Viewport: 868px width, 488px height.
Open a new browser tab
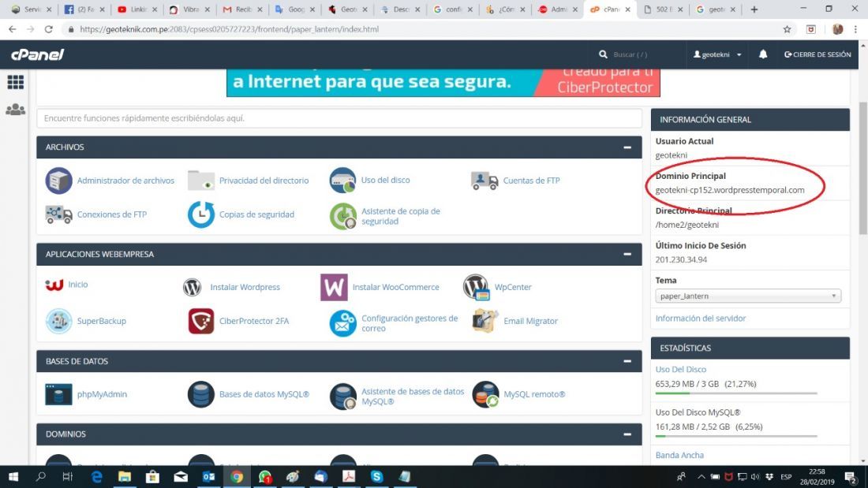pyautogui.click(x=754, y=9)
